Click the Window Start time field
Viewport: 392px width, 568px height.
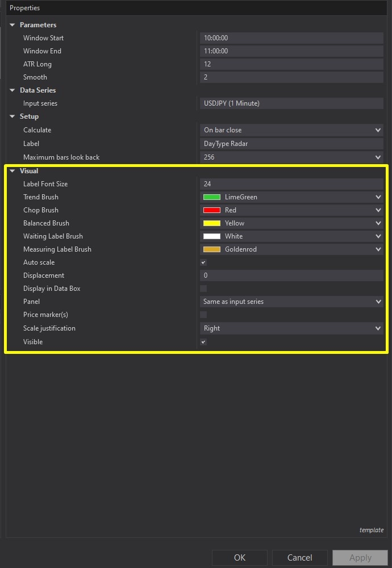291,38
